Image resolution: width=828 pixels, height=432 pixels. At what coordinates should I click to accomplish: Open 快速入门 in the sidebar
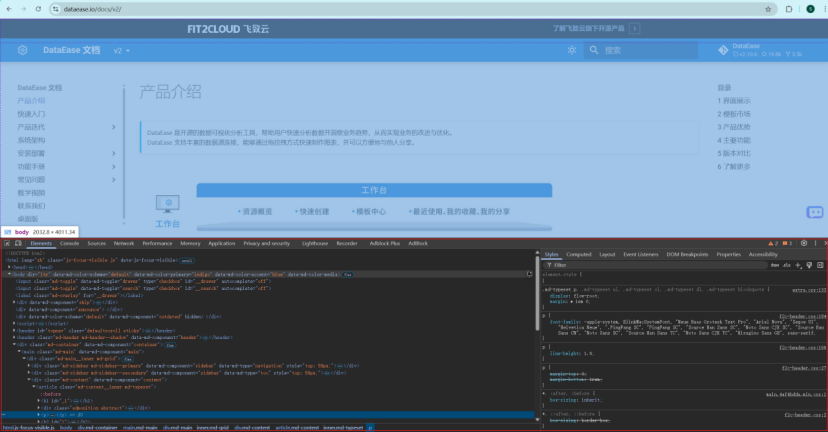click(31, 114)
